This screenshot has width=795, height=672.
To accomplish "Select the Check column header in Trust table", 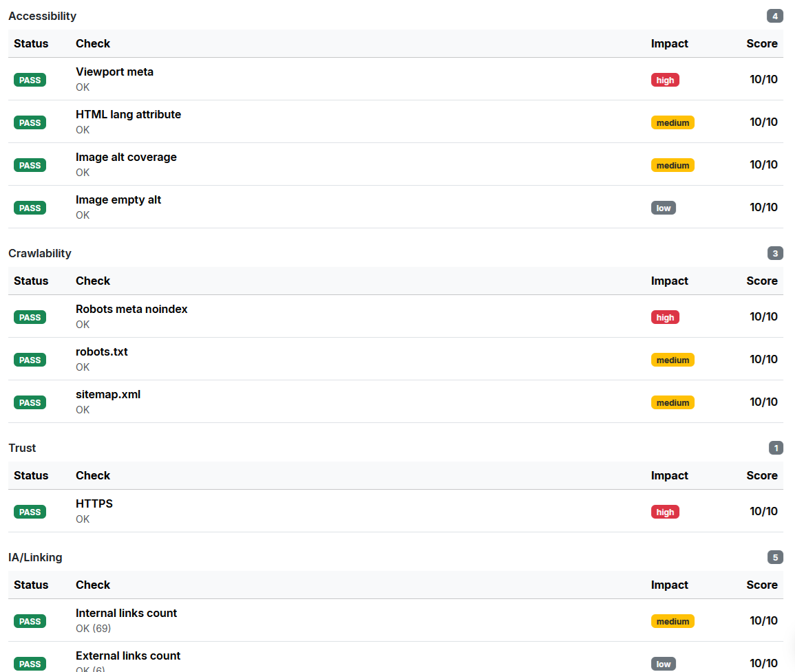I will click(93, 475).
